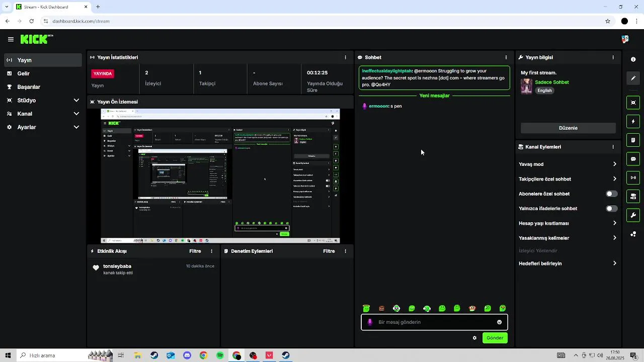Toggle the moderation actions icon in right rail
This screenshot has width=644, height=362.
[x=633, y=196]
